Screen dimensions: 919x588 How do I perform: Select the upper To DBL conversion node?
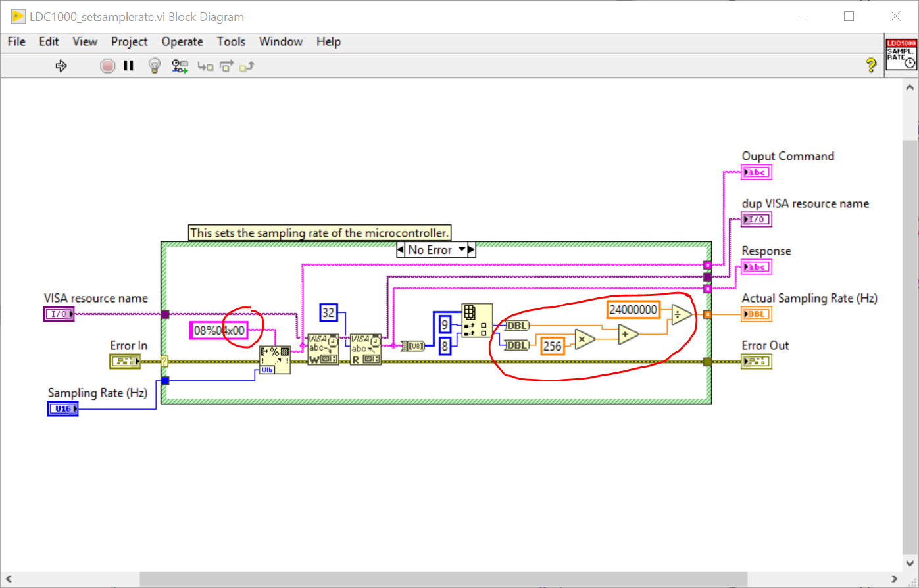pyautogui.click(x=517, y=326)
